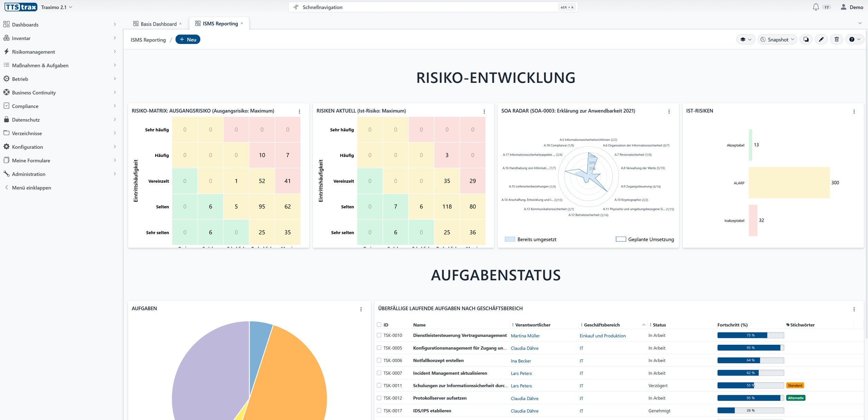Open the Verantwortlicher column menu dots

513,325
